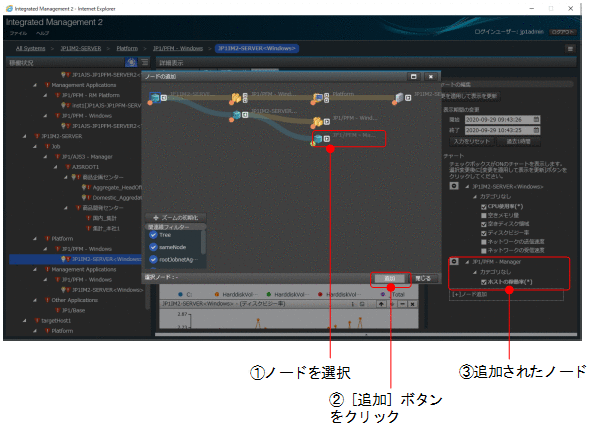
Task: Click the ログアウト button
Action: (x=562, y=32)
